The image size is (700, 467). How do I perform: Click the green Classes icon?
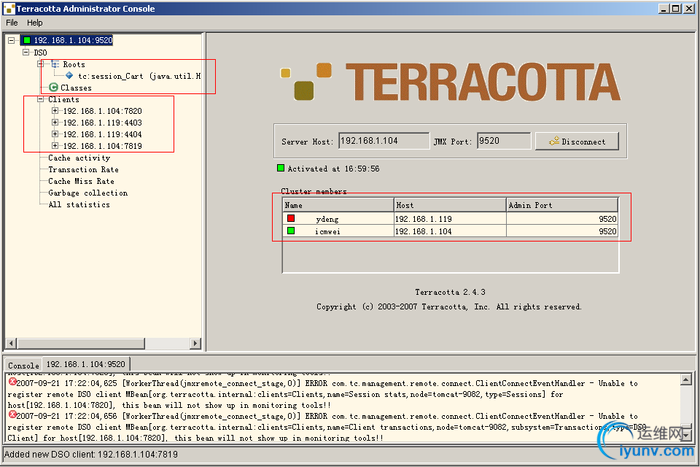(54, 88)
